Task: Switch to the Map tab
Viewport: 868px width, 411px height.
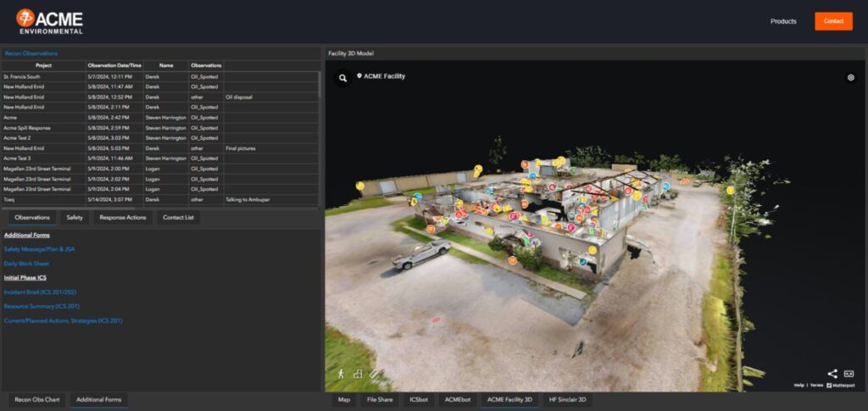Action: [x=344, y=399]
